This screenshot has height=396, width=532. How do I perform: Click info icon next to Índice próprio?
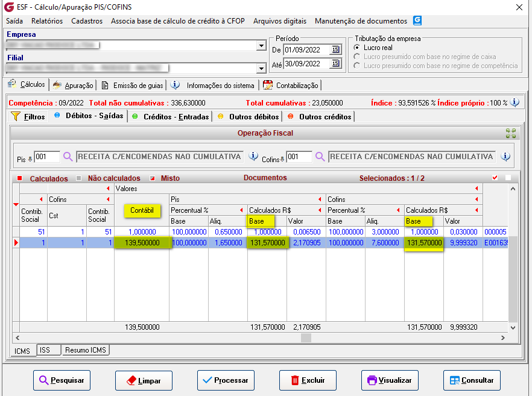515,102
